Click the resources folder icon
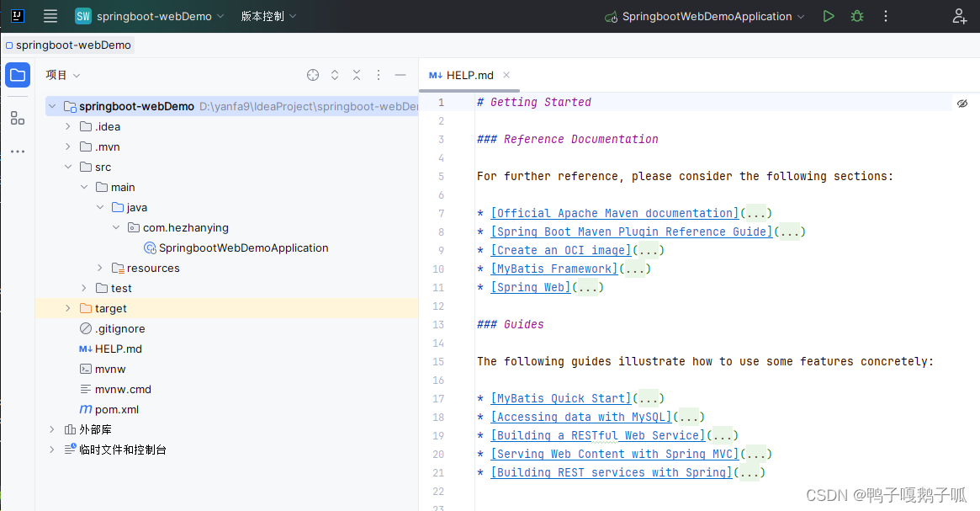The width and height of the screenshot is (980, 511). coord(118,268)
